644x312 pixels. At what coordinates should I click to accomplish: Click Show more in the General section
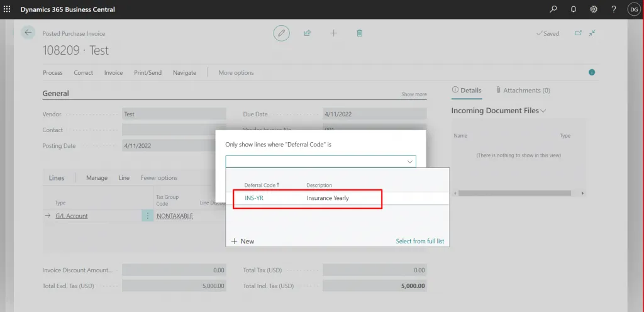(x=414, y=94)
